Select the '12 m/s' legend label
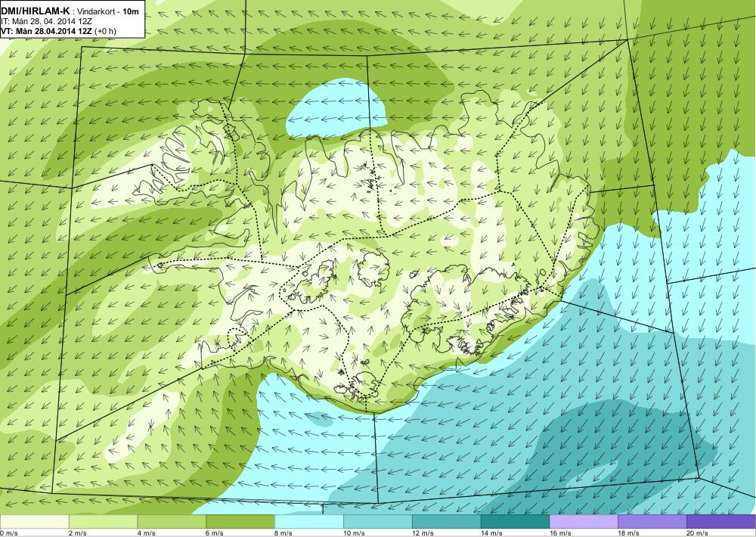756x537 pixels. 423,533
